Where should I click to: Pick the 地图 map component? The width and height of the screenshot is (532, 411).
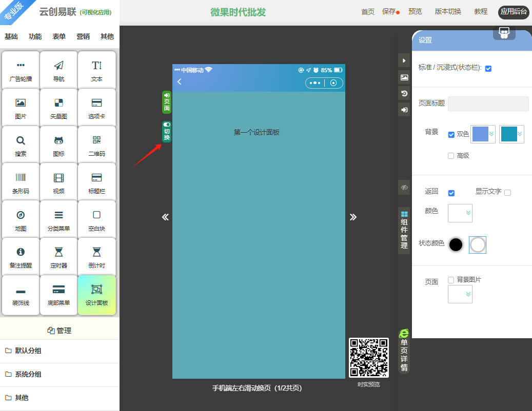21,220
